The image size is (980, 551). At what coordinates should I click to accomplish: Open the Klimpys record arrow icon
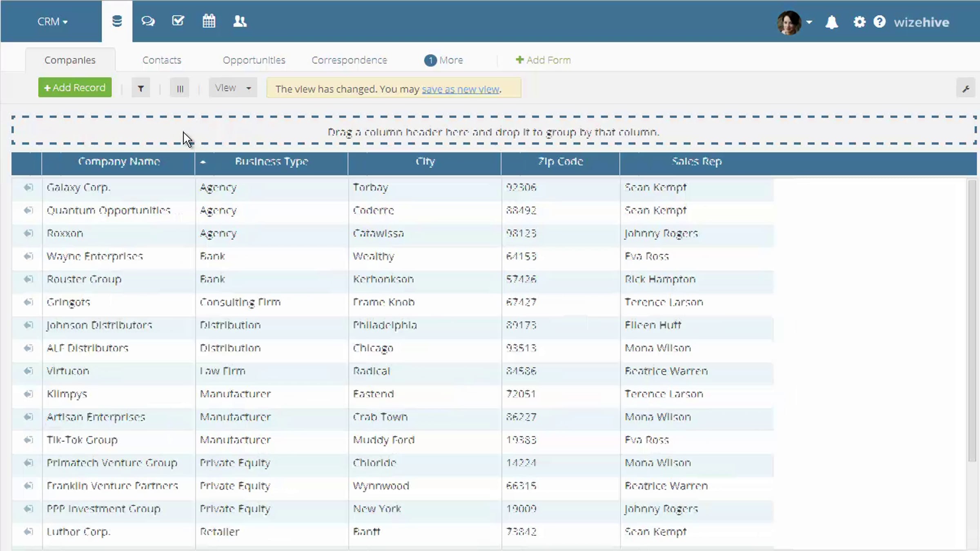(x=28, y=394)
